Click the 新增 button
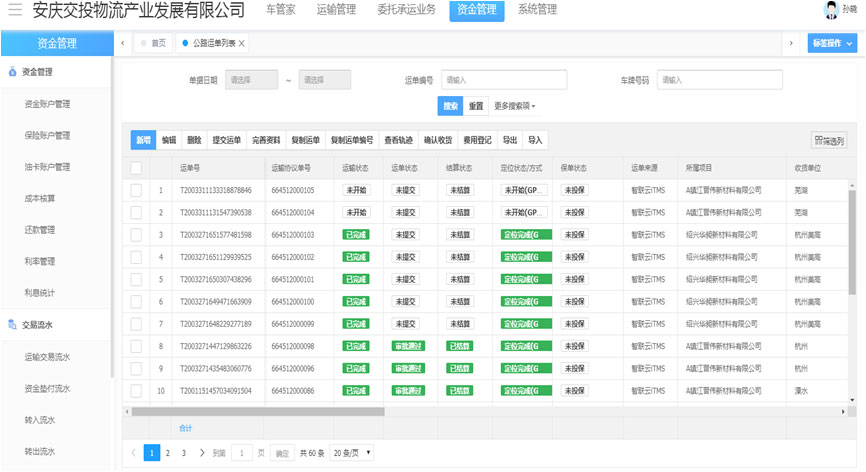 (x=144, y=140)
